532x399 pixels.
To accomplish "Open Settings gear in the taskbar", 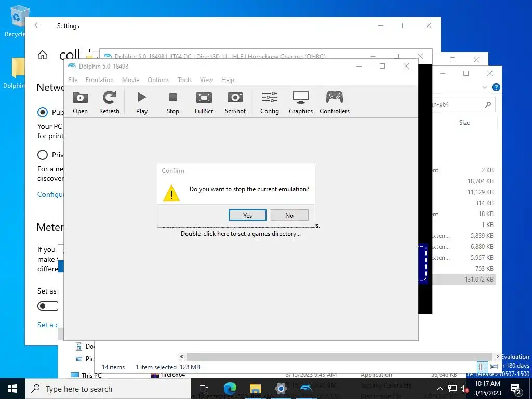I will [281, 389].
